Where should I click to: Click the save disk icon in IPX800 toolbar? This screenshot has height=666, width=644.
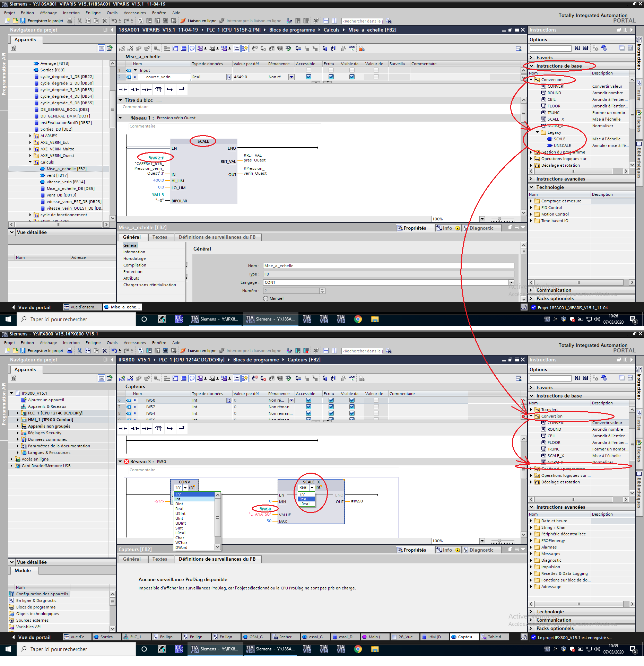(23, 351)
